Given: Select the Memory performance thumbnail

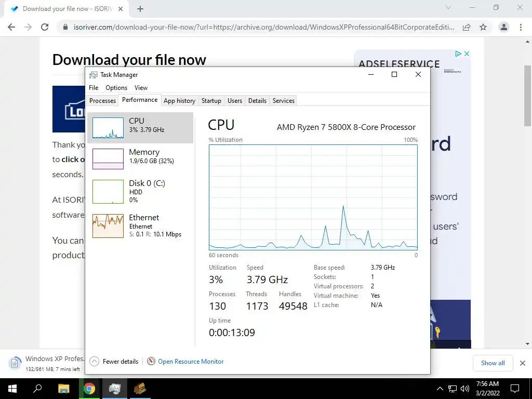Looking at the screenshot, I should tap(108, 159).
